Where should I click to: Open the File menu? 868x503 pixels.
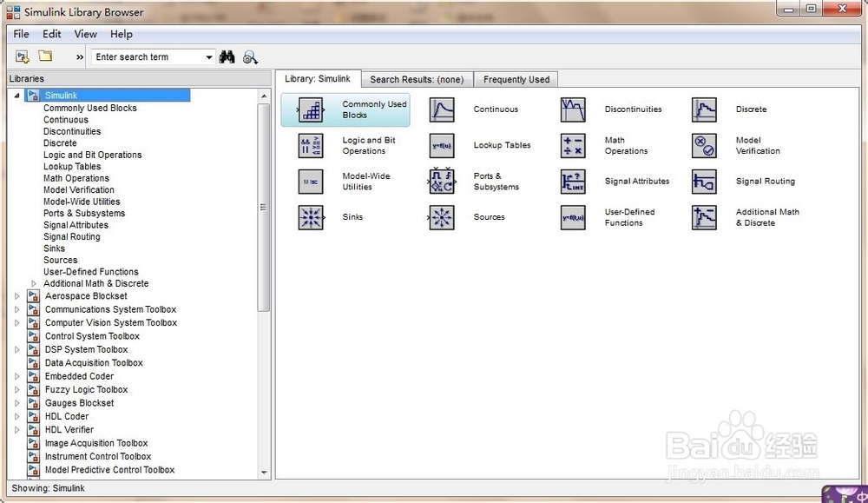pos(21,34)
